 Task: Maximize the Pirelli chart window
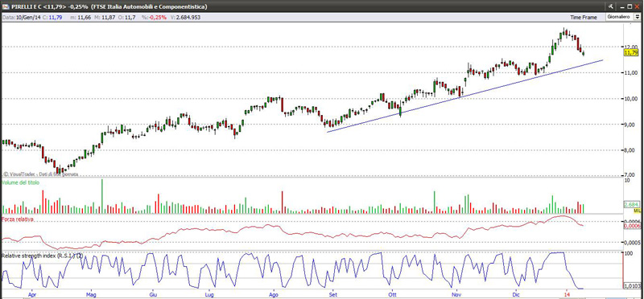click(x=630, y=7)
